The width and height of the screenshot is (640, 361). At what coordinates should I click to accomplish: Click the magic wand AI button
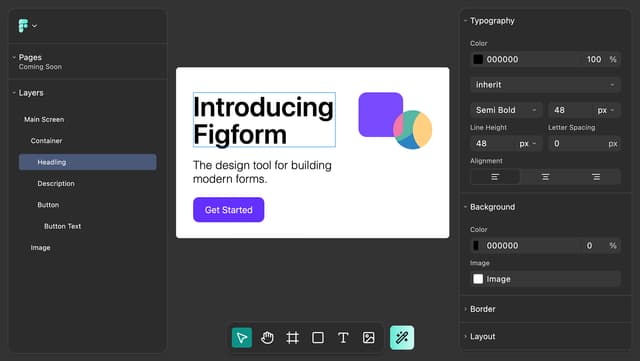[402, 338]
